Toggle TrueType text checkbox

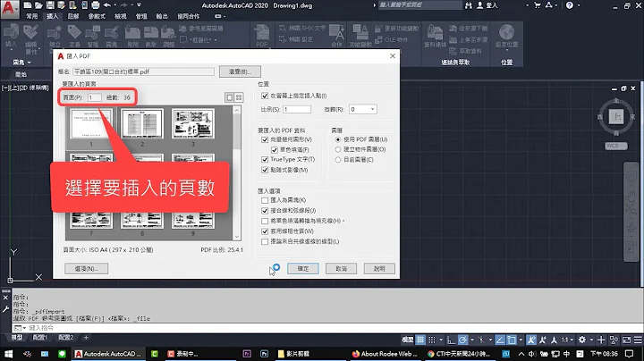pos(265,159)
